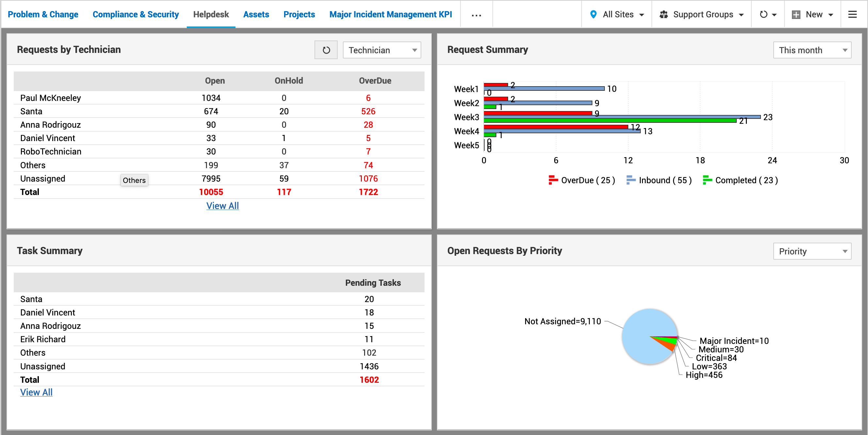Click the Others tooltip near Unassigned row
This screenshot has height=435, width=868.
click(x=134, y=180)
